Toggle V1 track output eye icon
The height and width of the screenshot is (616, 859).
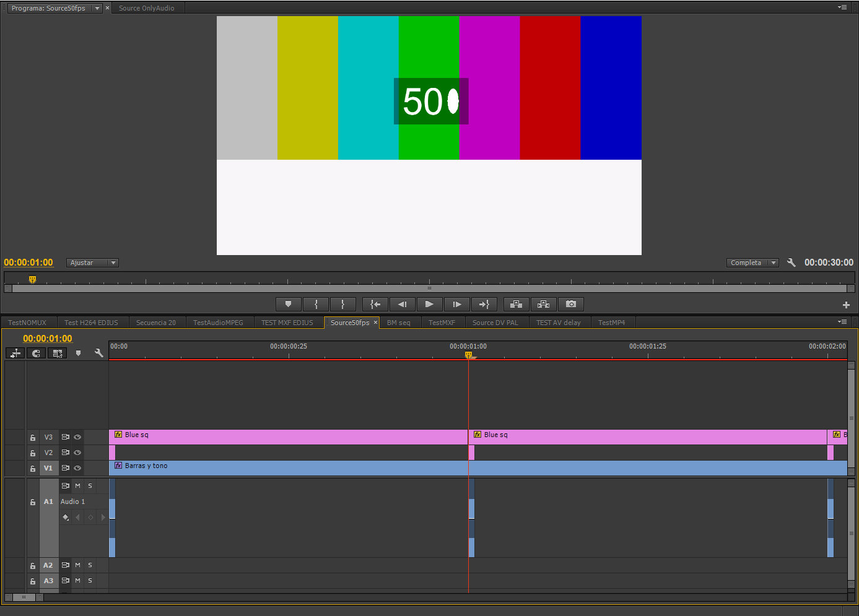point(77,468)
